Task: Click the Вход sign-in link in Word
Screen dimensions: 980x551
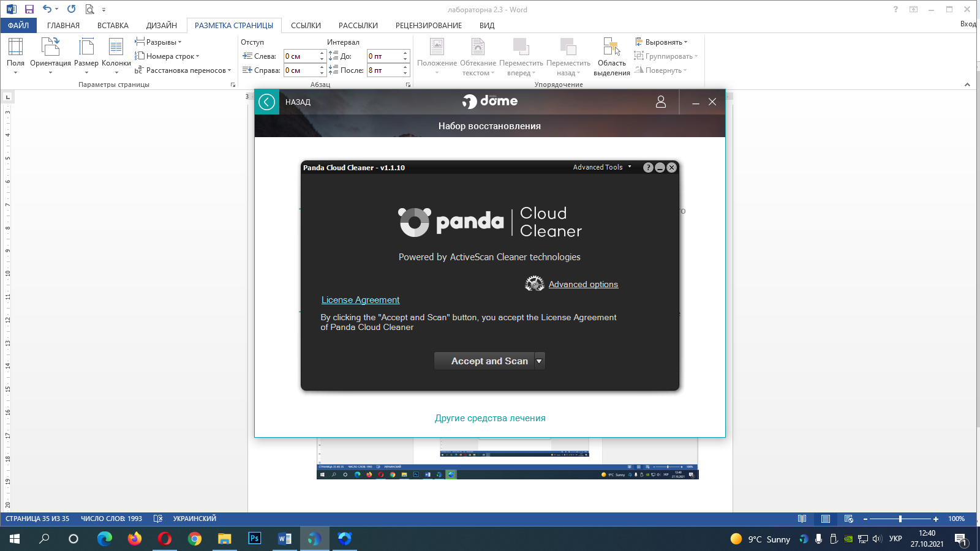Action: pos(969,24)
